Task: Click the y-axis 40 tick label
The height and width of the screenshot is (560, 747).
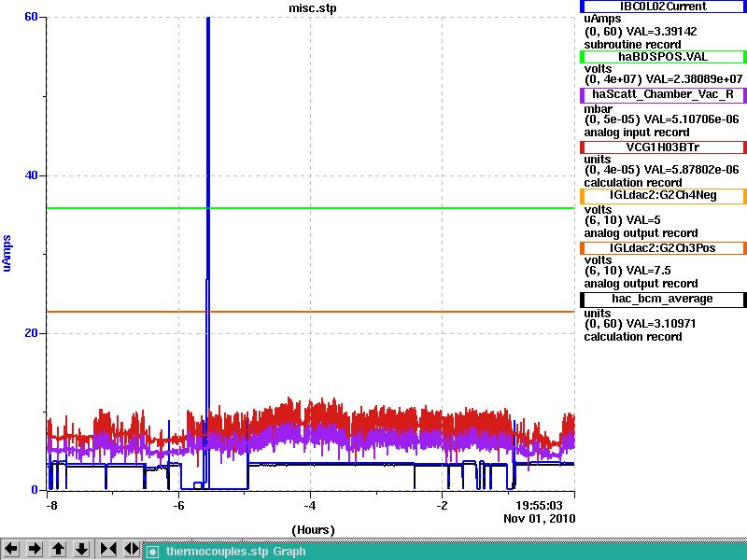Action: [31, 175]
